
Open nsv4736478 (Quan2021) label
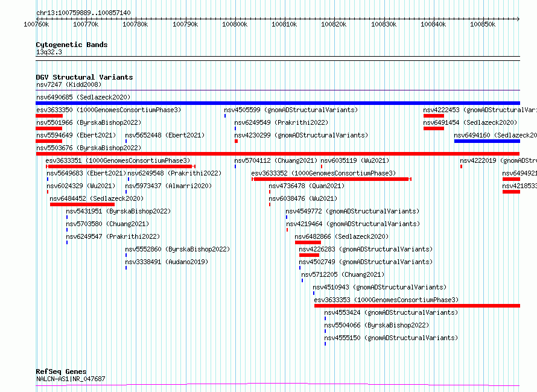click(x=307, y=186)
